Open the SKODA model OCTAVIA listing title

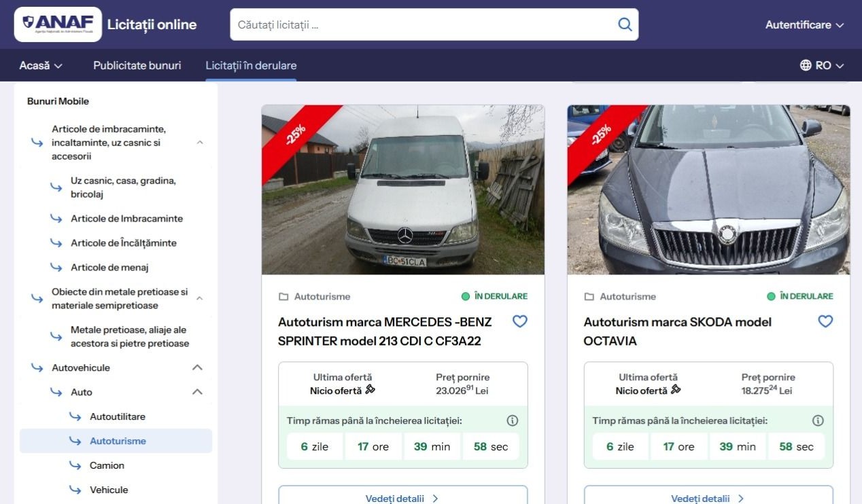tap(678, 331)
